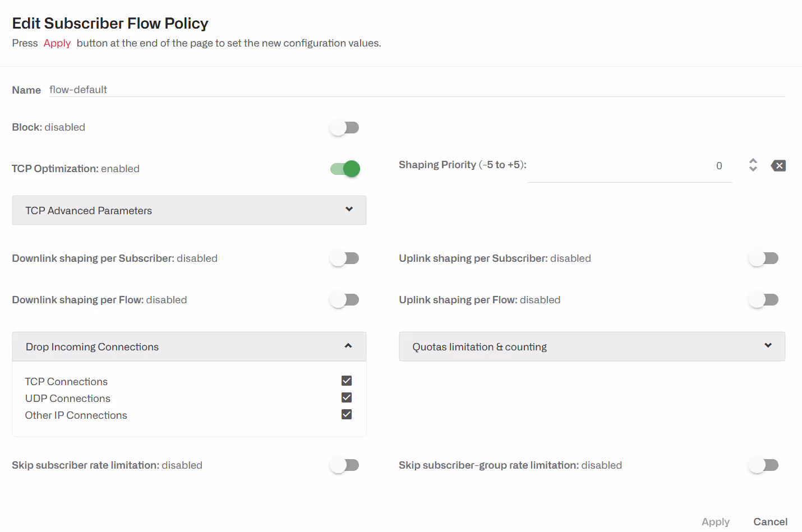Enable Uplink shaping per Subscriber
Viewport: 802px width, 532px height.
tap(764, 258)
